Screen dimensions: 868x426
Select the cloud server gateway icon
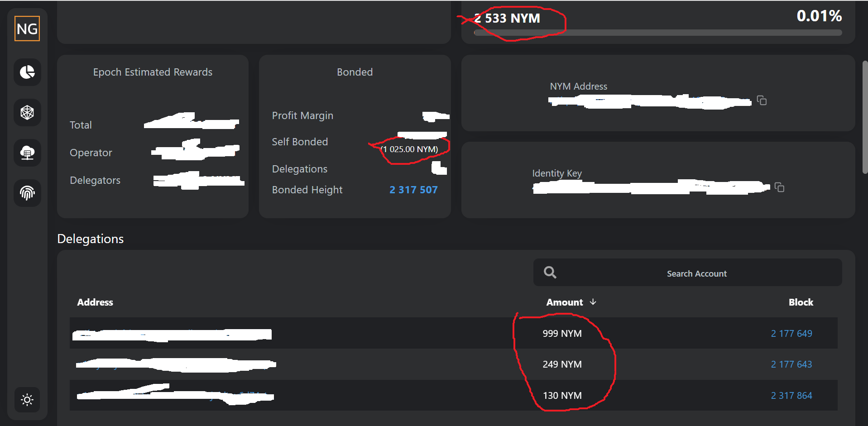click(x=27, y=153)
